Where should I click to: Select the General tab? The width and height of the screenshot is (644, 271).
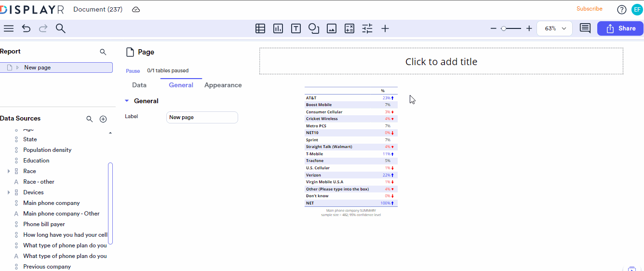181,85
